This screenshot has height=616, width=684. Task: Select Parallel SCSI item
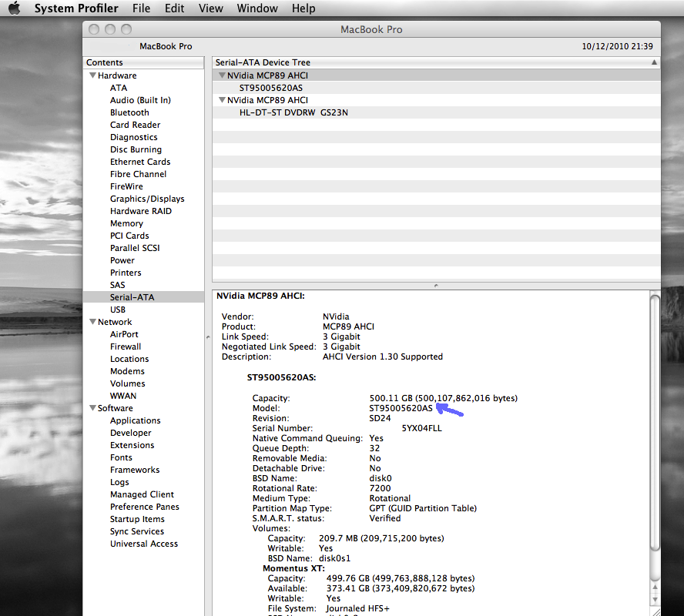click(135, 248)
